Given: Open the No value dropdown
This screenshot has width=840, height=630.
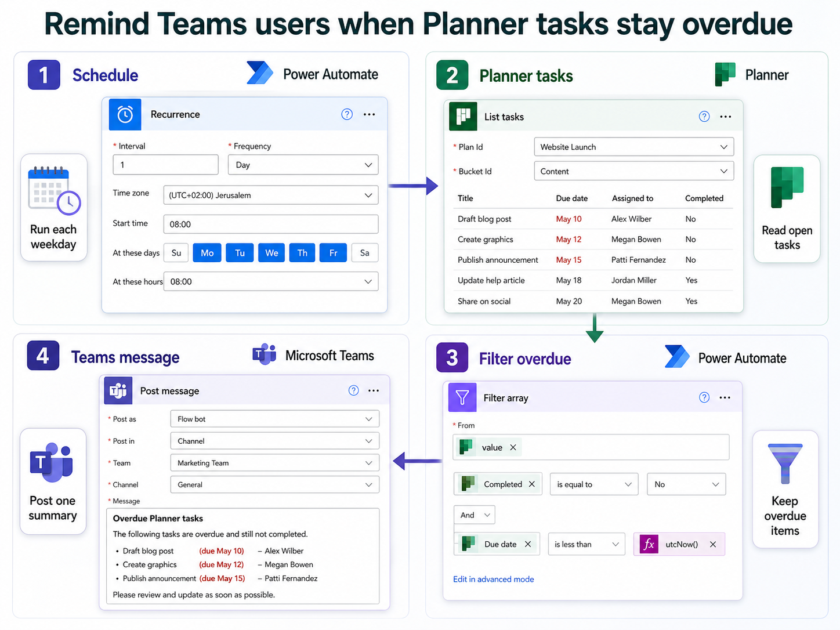Looking at the screenshot, I should pyautogui.click(x=686, y=484).
